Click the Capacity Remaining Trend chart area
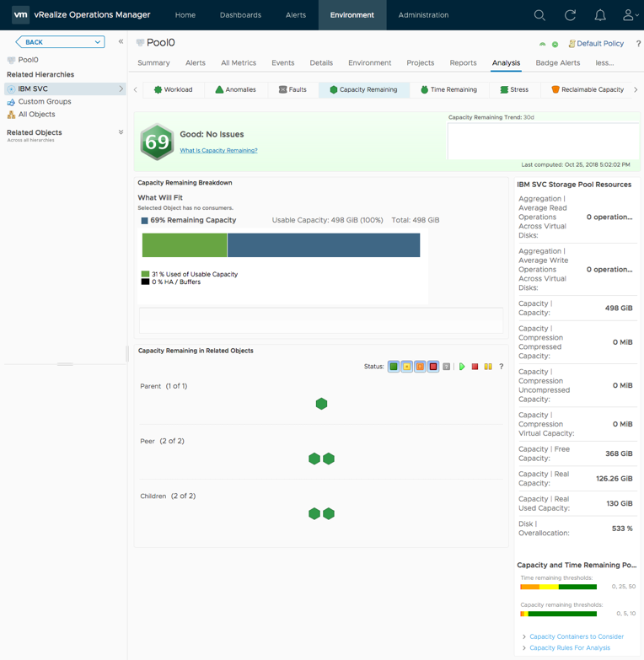Image resolution: width=644 pixels, height=660 pixels. tap(543, 141)
